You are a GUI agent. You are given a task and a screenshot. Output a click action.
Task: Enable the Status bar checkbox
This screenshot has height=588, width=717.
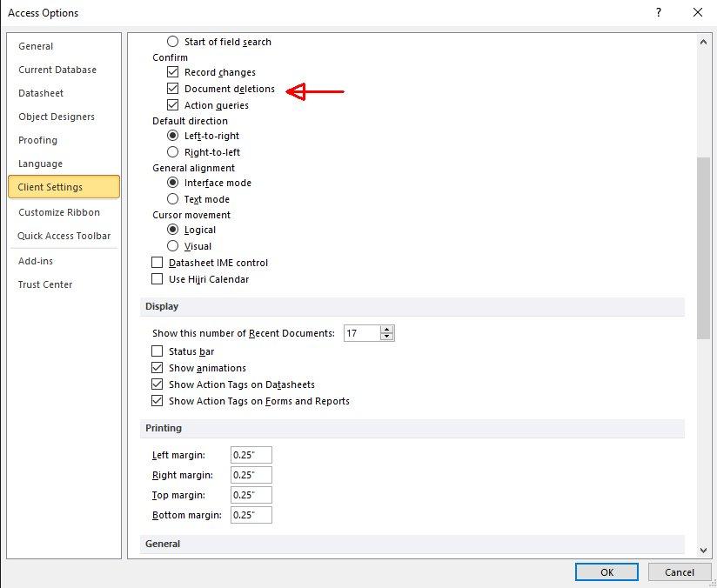click(157, 351)
